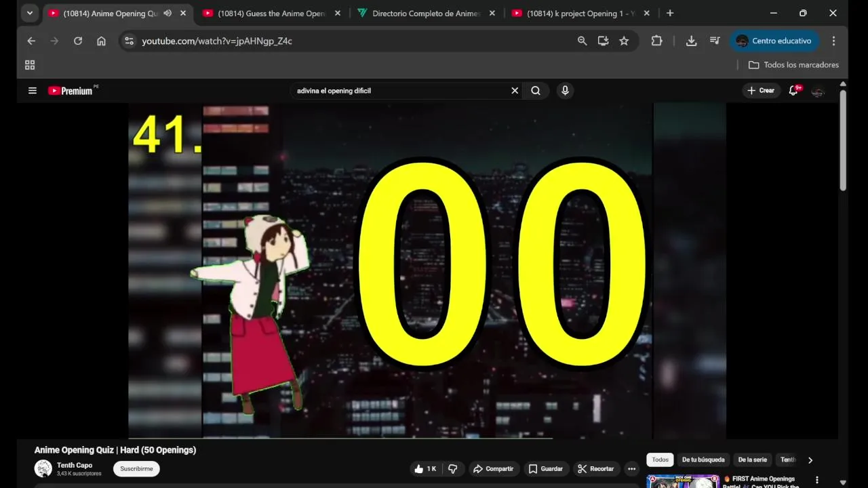Screen dimensions: 868x488
Task: Clear the YouTube search text
Action: (x=515, y=90)
